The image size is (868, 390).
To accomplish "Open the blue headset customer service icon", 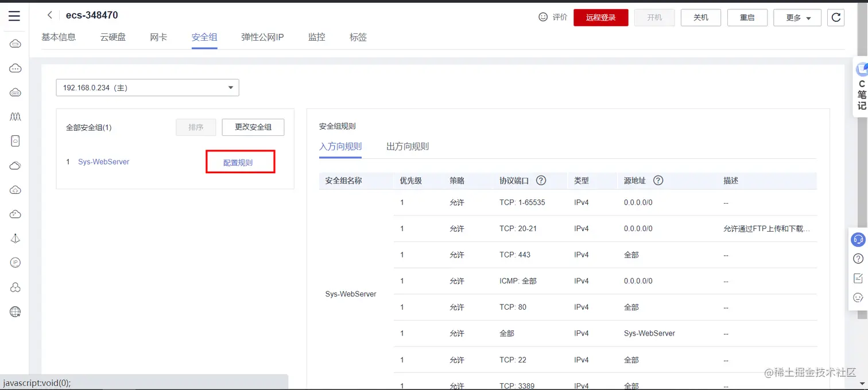I will 858,240.
